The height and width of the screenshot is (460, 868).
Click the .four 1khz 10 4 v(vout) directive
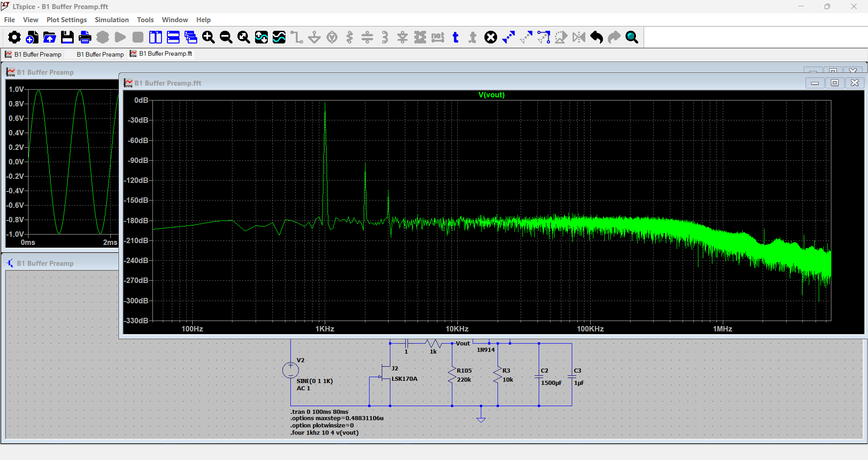pyautogui.click(x=324, y=433)
